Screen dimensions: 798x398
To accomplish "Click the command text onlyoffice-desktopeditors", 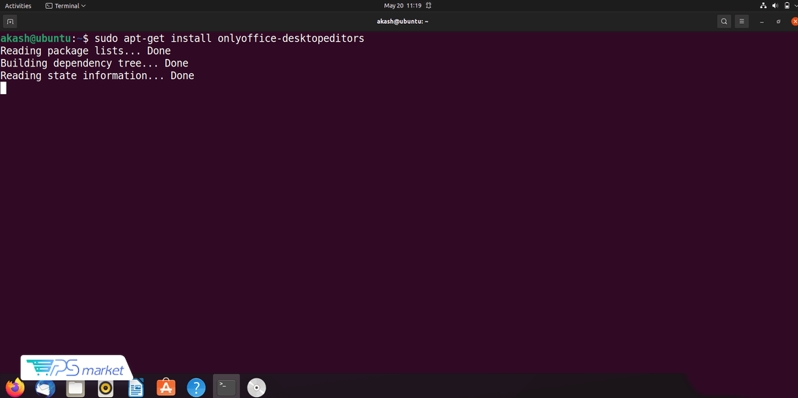I will (291, 39).
